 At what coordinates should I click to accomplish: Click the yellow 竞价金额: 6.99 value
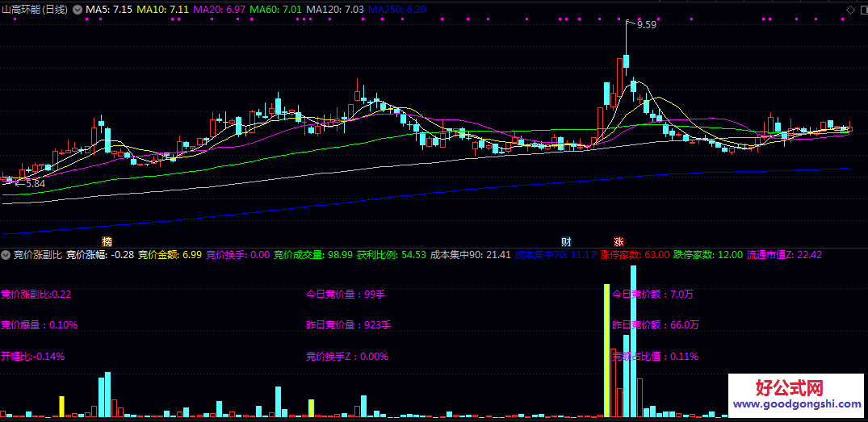170,255
